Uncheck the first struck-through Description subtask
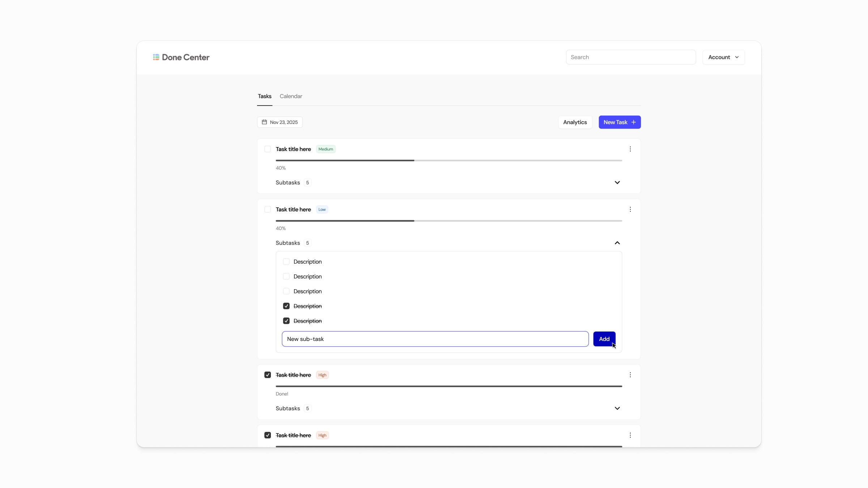This screenshot has width=868, height=488. (x=286, y=306)
